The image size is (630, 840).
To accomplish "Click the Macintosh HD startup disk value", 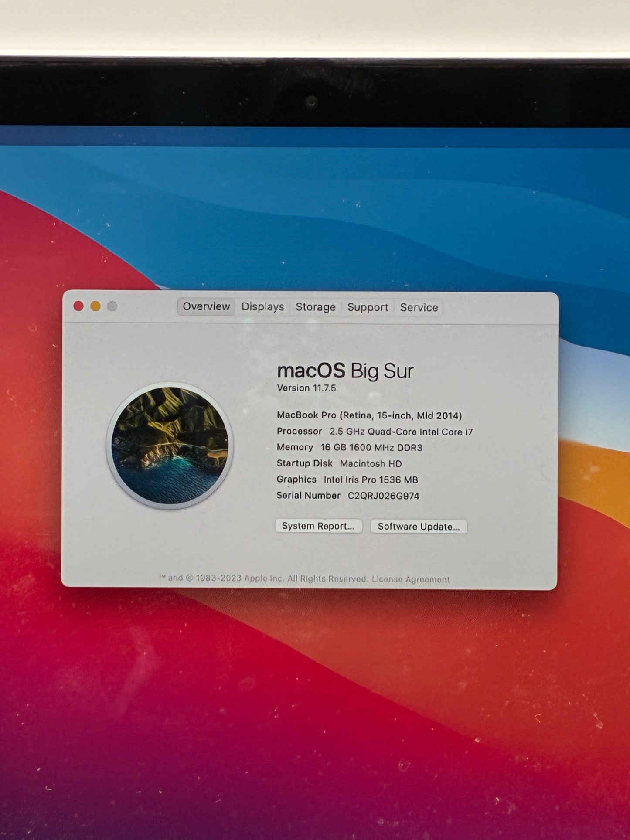I will click(x=371, y=463).
